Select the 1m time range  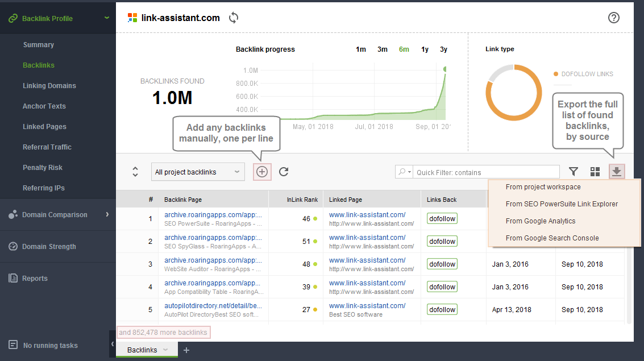coord(360,49)
